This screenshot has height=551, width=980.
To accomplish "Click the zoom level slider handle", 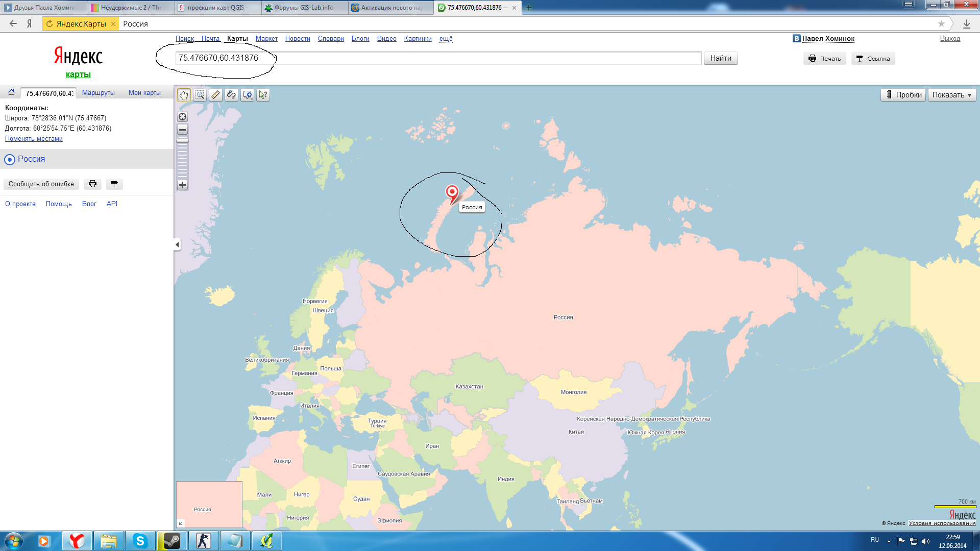I will (x=182, y=140).
